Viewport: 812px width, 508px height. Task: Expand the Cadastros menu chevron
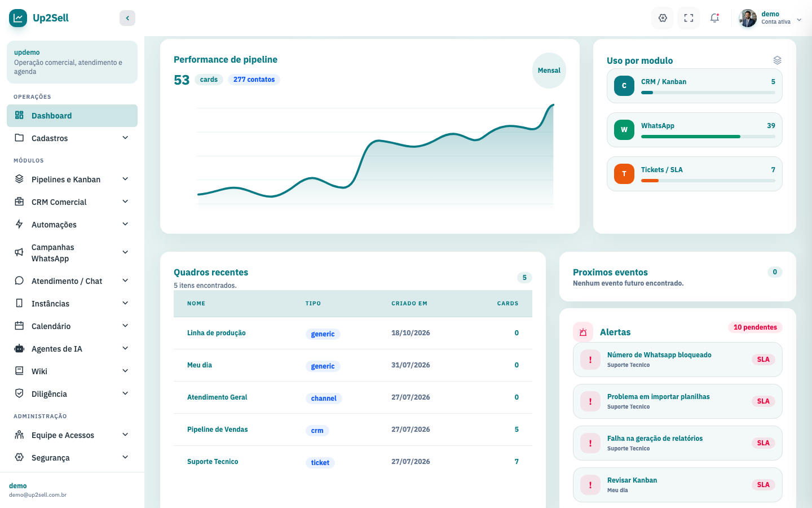(x=125, y=138)
